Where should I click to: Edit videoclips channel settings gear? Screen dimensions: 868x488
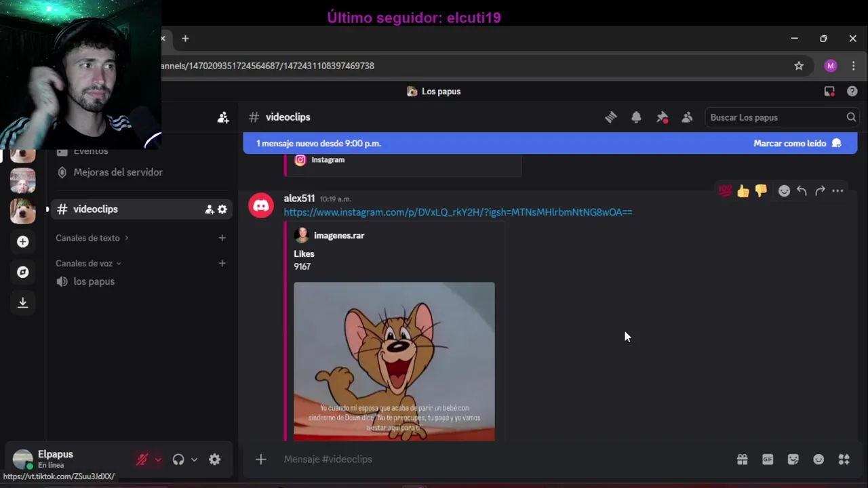[x=222, y=209]
